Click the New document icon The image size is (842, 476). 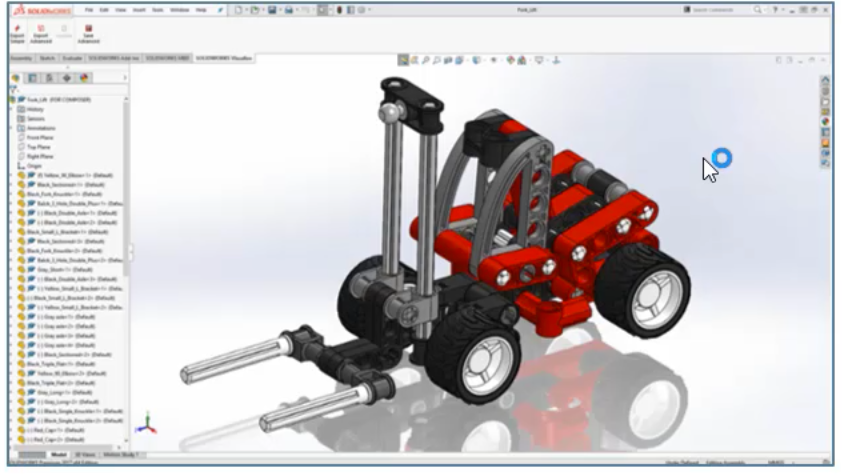coord(237,9)
